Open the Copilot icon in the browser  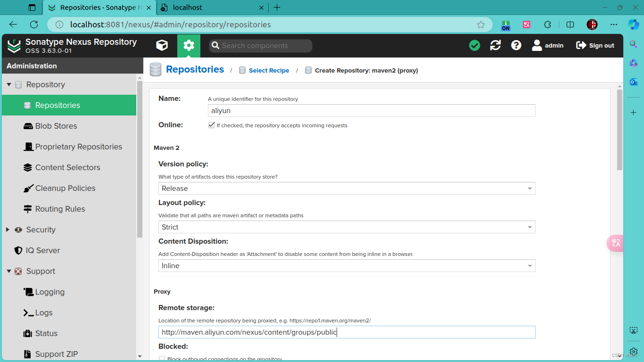click(633, 25)
